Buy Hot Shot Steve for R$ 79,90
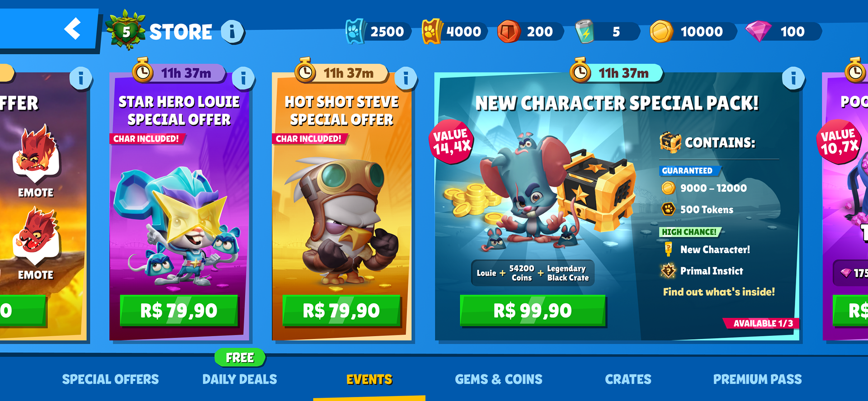868x401 pixels. 341,311
